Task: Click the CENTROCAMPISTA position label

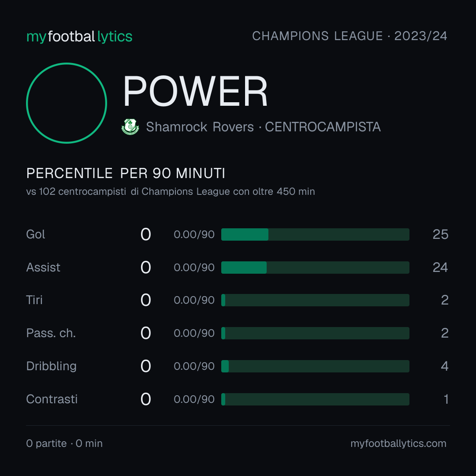Action: (323, 127)
